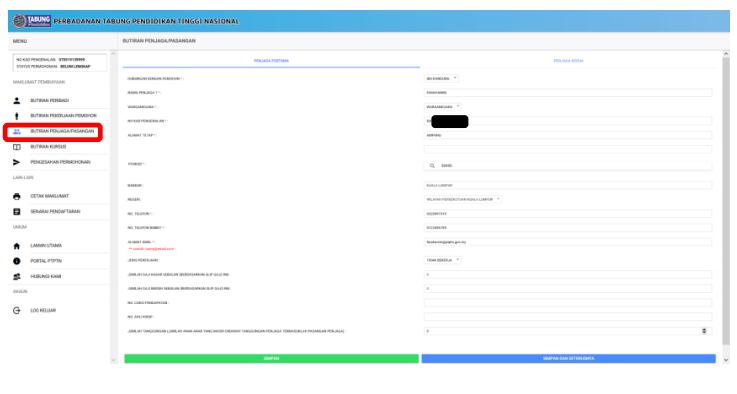Click the No. Telefon input field
Screen dimensions: 737x394
tap(568, 214)
